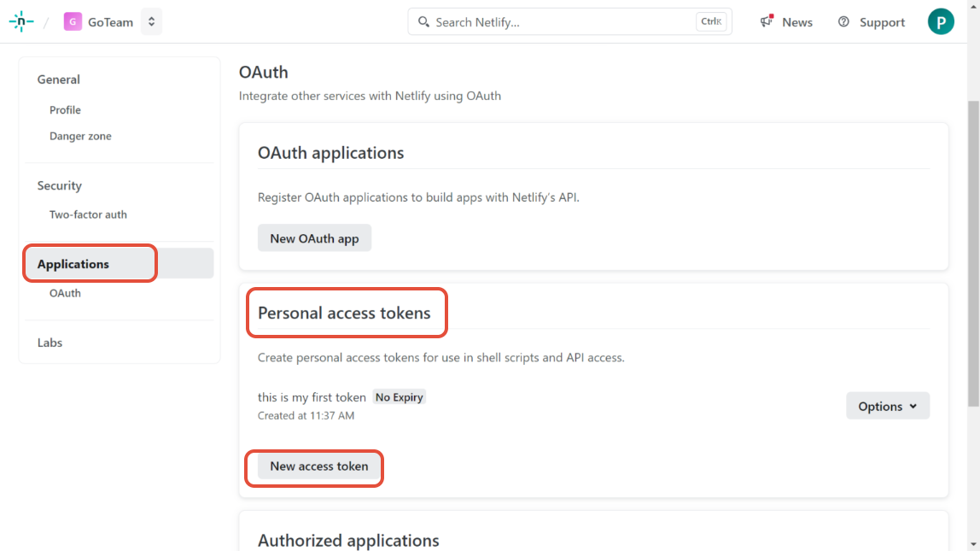
Task: Select Applications in the sidebar
Action: point(73,264)
